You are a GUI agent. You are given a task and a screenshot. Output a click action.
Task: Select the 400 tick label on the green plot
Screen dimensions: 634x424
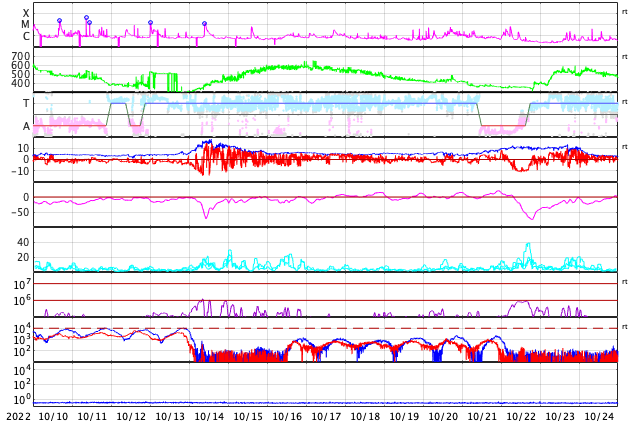click(x=21, y=83)
